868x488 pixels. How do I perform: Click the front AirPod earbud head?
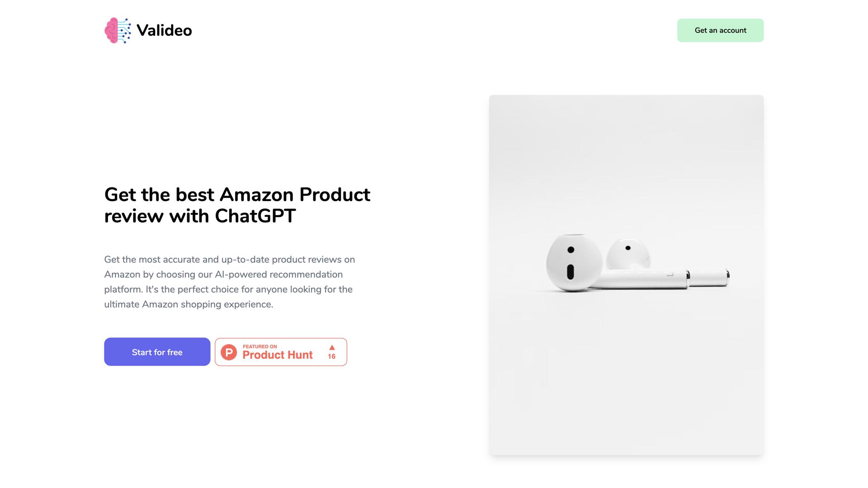click(574, 262)
